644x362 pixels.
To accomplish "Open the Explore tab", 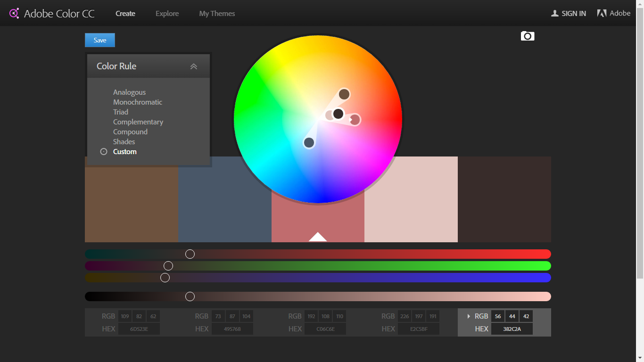I will 167,14.
